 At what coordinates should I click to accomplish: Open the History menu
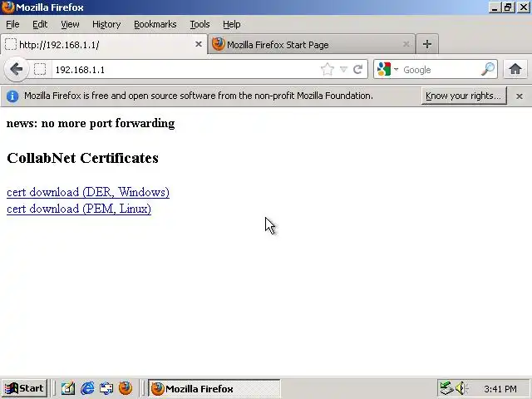click(x=106, y=24)
